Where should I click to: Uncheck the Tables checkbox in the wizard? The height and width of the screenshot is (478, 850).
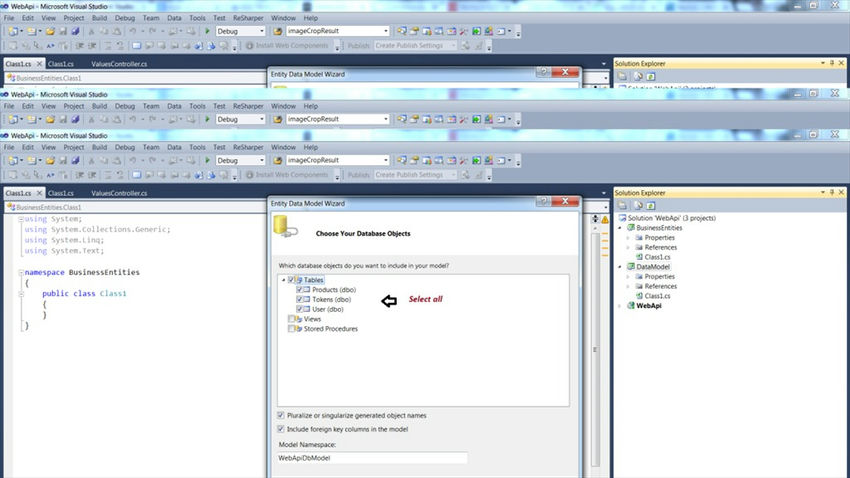291,280
